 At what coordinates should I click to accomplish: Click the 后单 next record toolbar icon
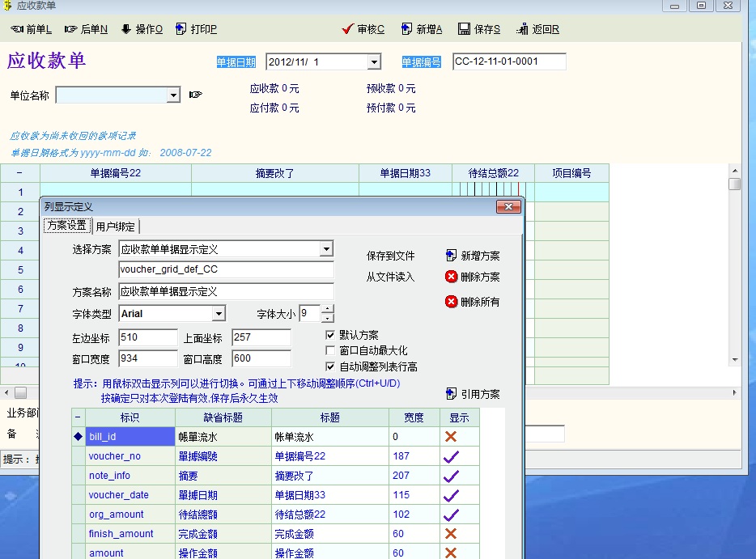(x=71, y=29)
